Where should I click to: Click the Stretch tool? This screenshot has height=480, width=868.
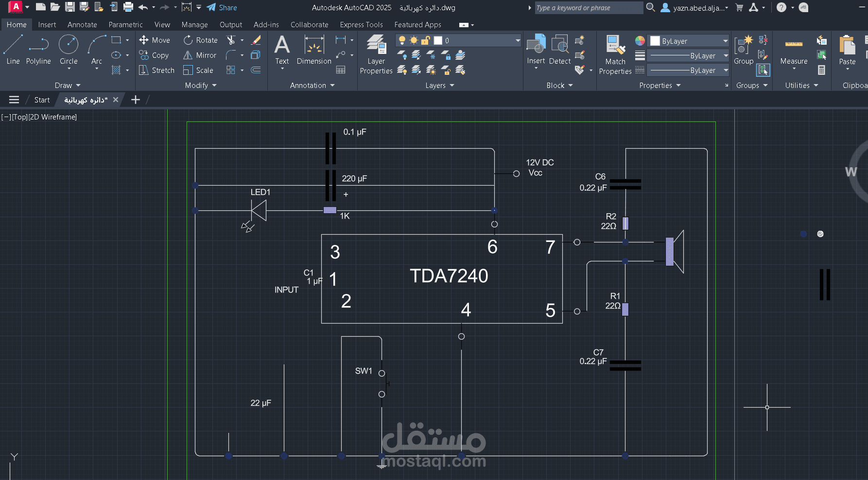pyautogui.click(x=156, y=70)
